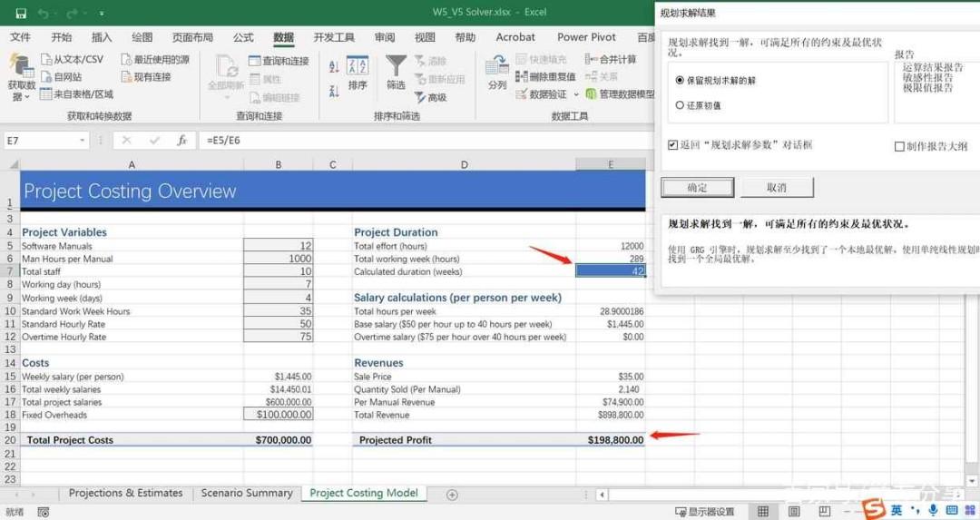This screenshot has width=980, height=520.
Task: Click the 从文本/CSV import icon
Action: pos(46,59)
